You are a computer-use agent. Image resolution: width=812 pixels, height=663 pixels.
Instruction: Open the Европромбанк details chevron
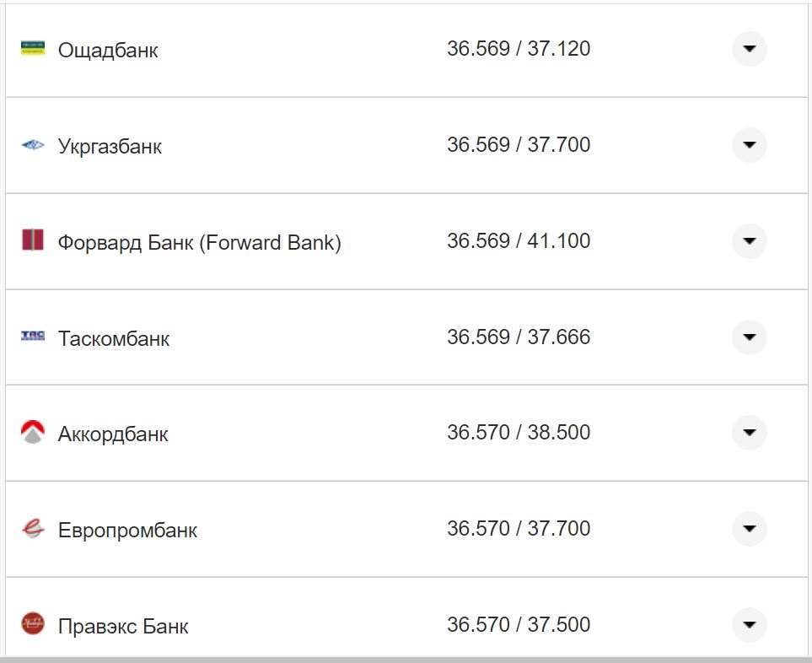click(749, 529)
